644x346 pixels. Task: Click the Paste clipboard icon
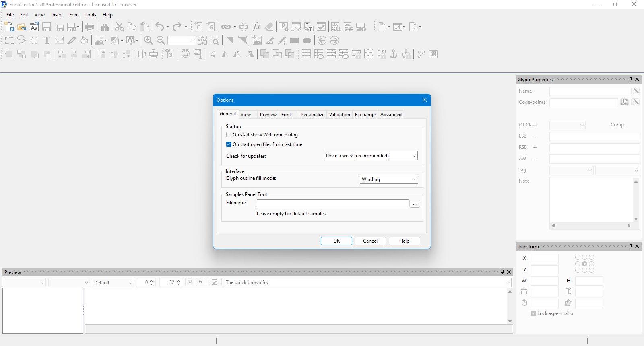[145, 27]
